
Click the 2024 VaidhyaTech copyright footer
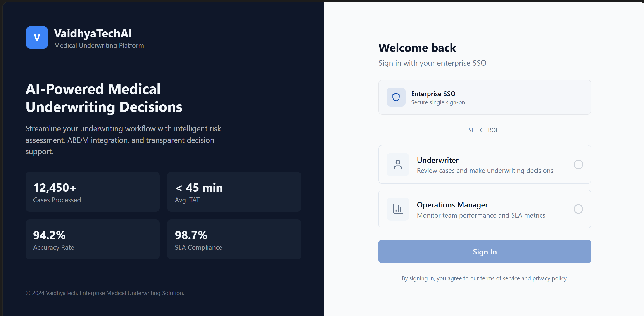pos(105,293)
